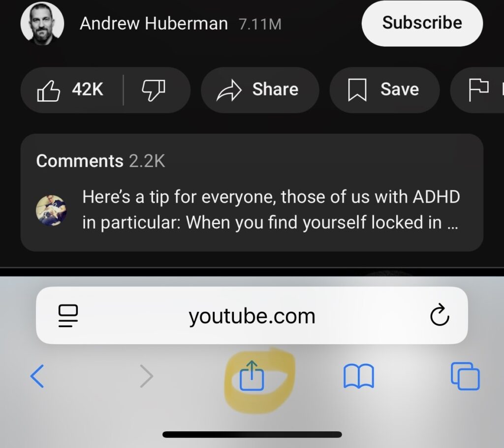This screenshot has width=504, height=448.
Task: Expand the Comments 2.2K section
Action: tap(100, 161)
